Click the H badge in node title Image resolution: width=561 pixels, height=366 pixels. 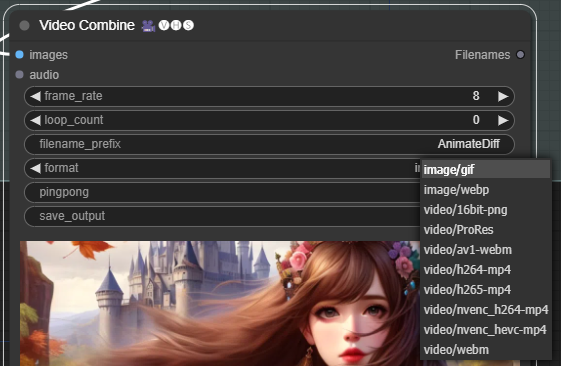point(176,25)
